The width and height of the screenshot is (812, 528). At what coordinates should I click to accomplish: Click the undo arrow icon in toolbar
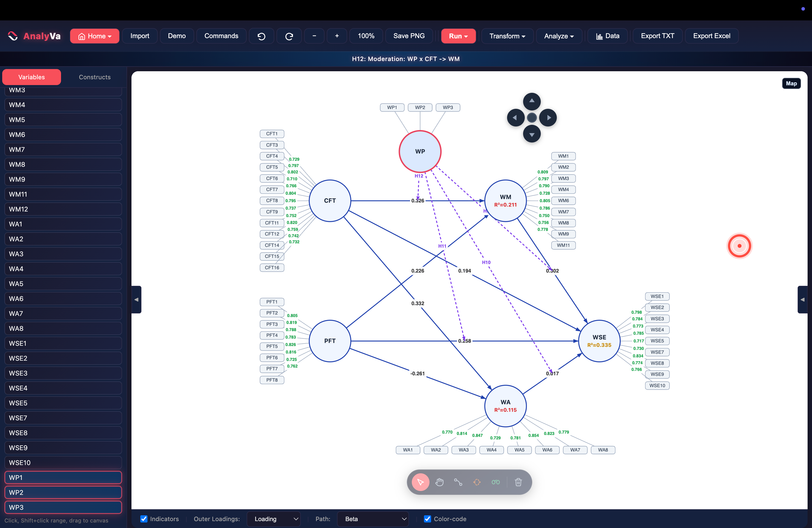261,36
